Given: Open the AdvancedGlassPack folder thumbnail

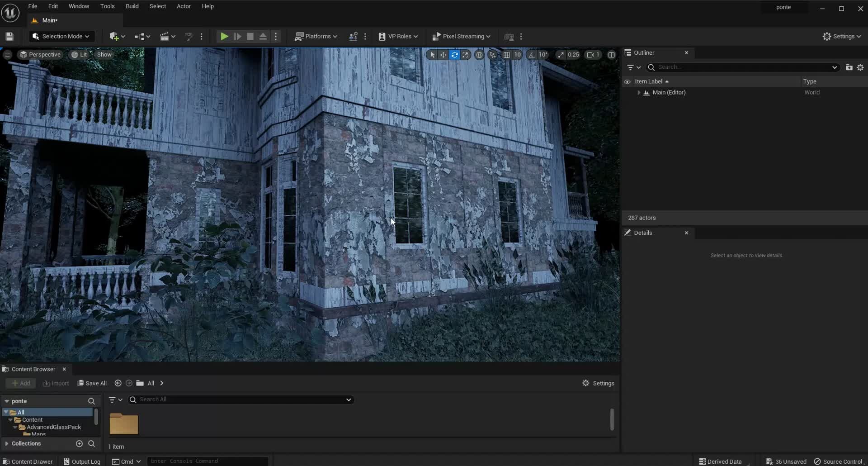Looking at the screenshot, I should point(124,423).
